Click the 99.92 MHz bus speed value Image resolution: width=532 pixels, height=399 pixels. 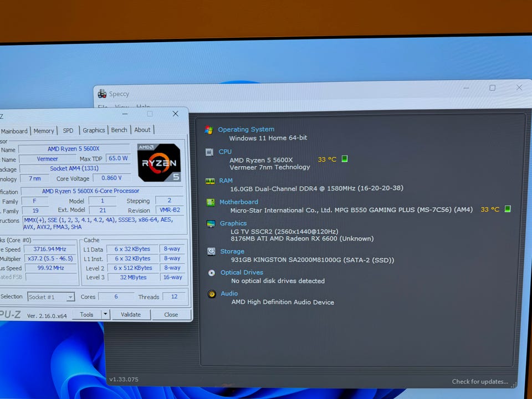tap(50, 268)
